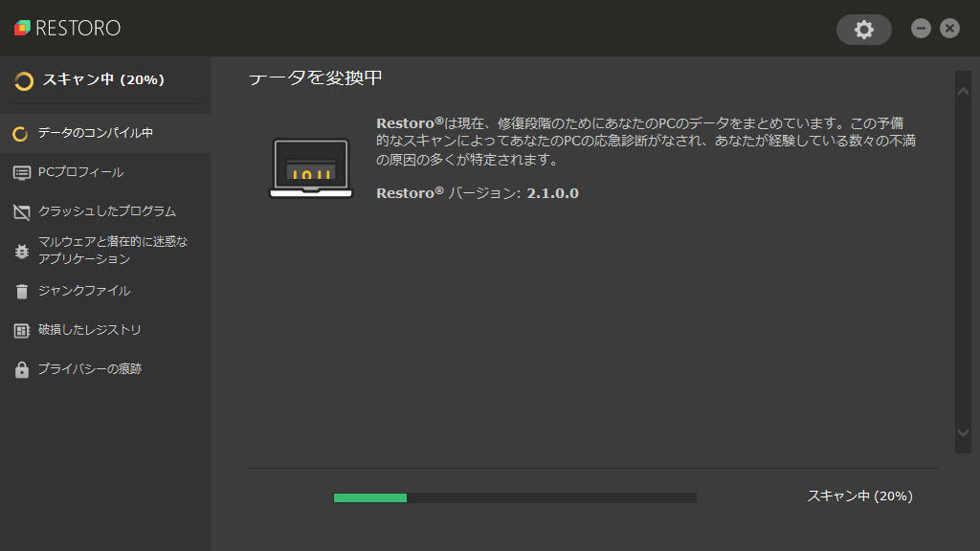
Task: Click the スキャン中 (20%) sidebar header text
Action: click(x=103, y=80)
